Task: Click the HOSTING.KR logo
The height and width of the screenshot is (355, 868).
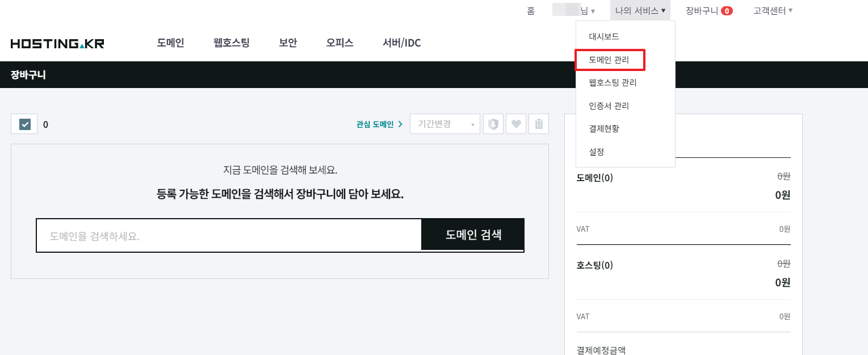Action: [57, 42]
